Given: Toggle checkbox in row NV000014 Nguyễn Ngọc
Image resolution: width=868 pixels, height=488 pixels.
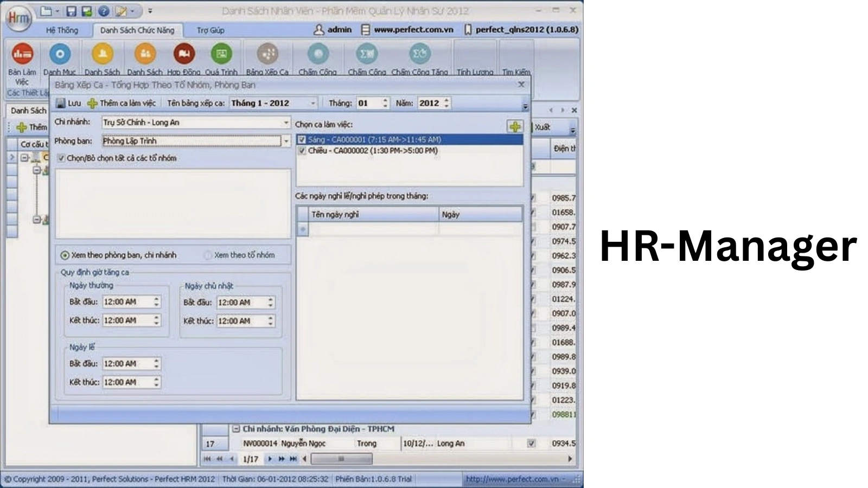Looking at the screenshot, I should coord(531,444).
